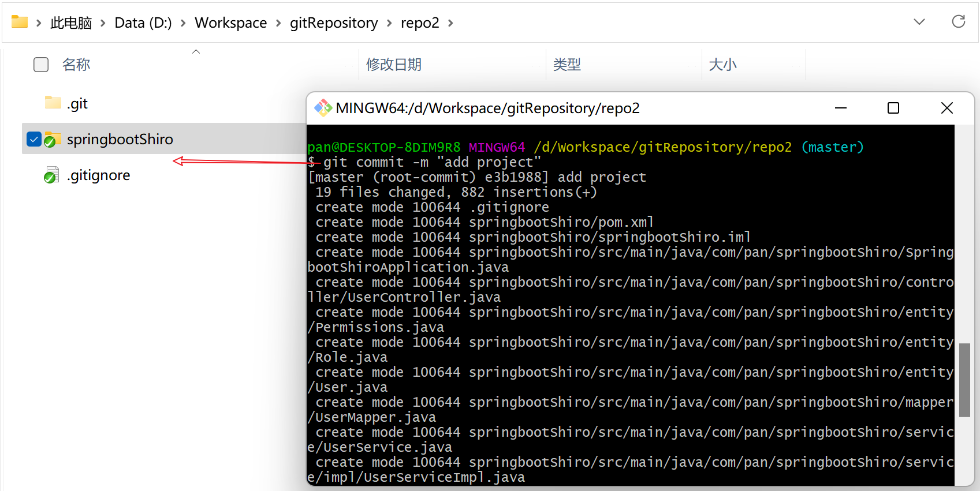Open the address bar history dropdown
This screenshot has height=491, width=980.
[919, 22]
